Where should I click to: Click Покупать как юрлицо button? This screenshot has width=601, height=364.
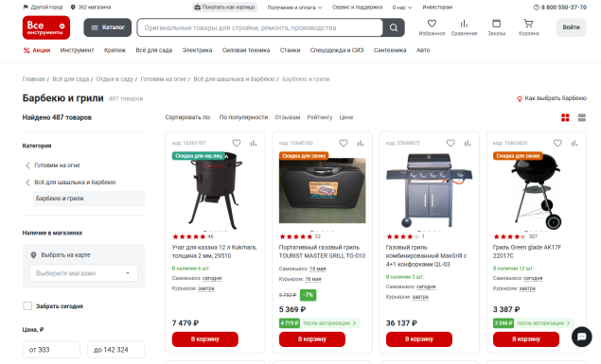point(224,8)
